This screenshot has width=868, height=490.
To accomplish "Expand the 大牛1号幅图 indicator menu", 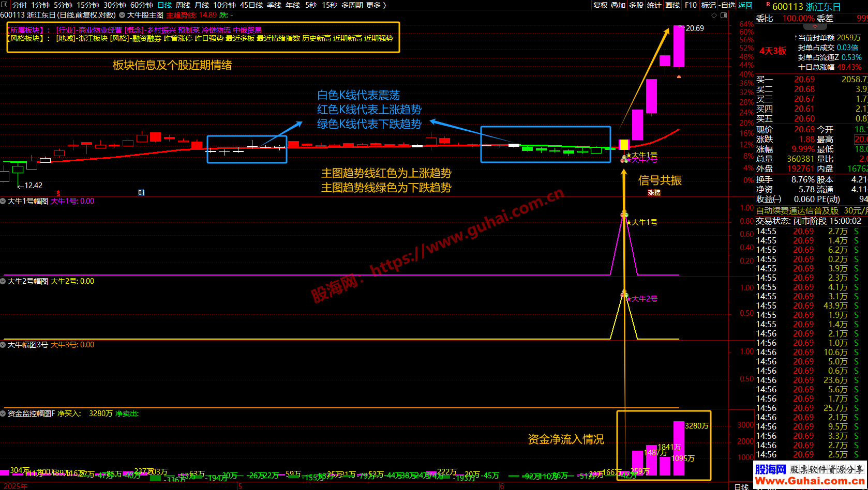I will 3,201.
